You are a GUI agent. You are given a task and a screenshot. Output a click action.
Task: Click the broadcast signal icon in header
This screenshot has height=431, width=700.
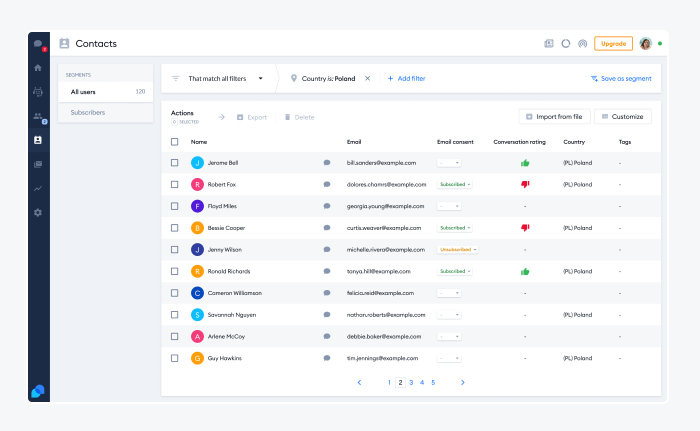582,44
